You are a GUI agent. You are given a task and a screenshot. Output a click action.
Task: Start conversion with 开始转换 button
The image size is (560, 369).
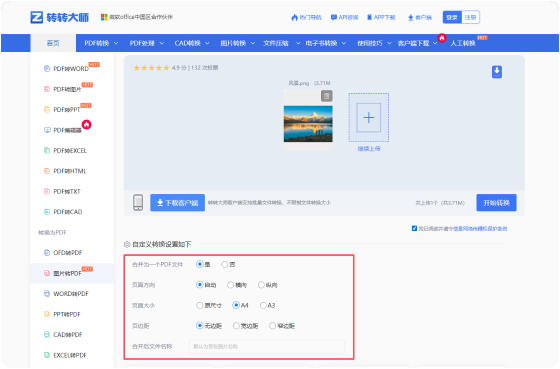(x=496, y=203)
